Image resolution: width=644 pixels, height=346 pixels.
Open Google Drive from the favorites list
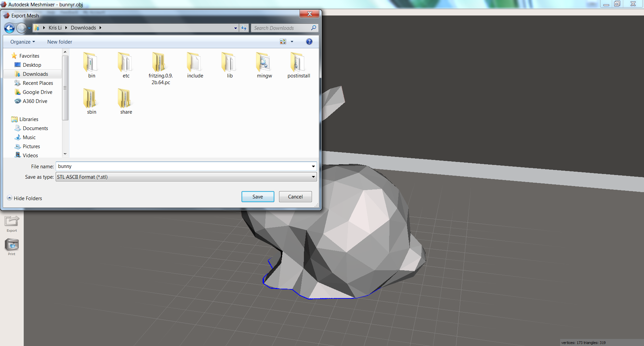pos(38,92)
